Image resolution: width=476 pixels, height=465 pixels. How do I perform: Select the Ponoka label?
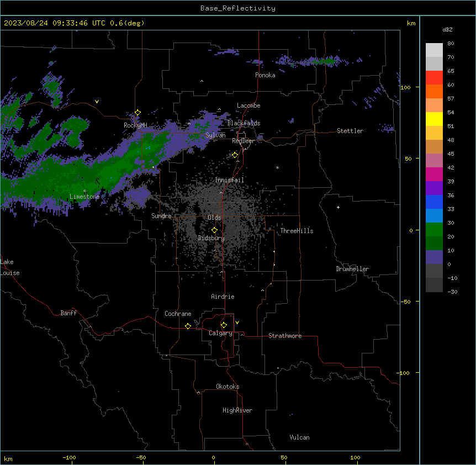[x=265, y=75]
